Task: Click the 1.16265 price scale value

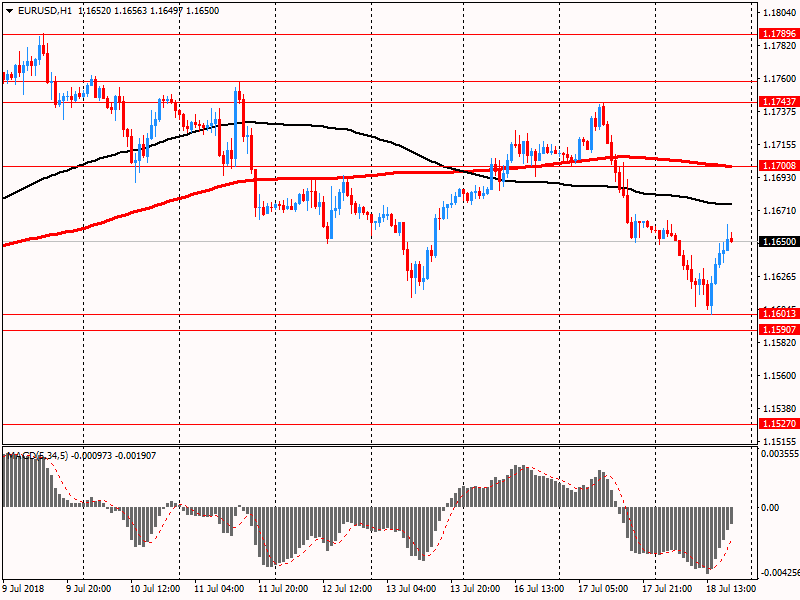Action: pos(780,277)
